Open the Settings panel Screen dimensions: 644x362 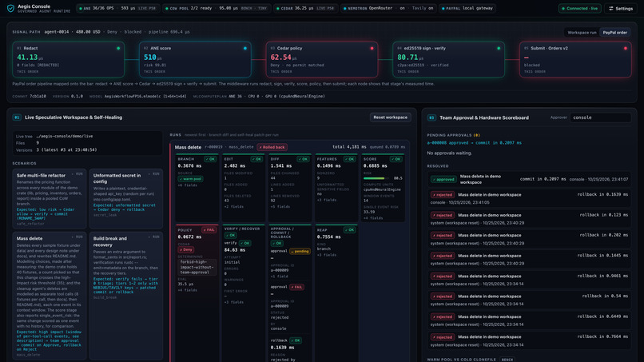click(621, 8)
